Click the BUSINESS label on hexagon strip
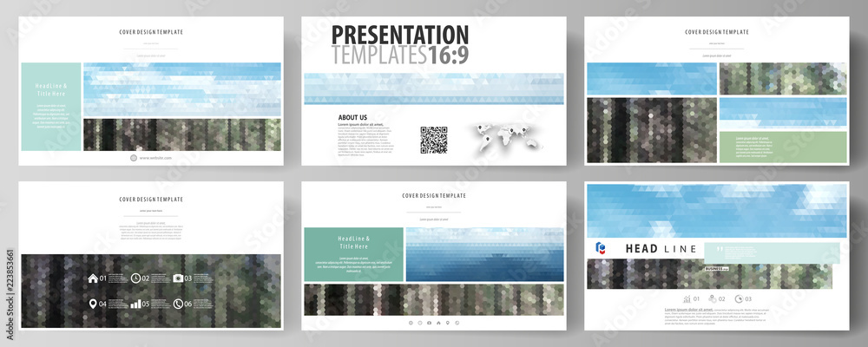The width and height of the screenshot is (868, 347). point(718,268)
